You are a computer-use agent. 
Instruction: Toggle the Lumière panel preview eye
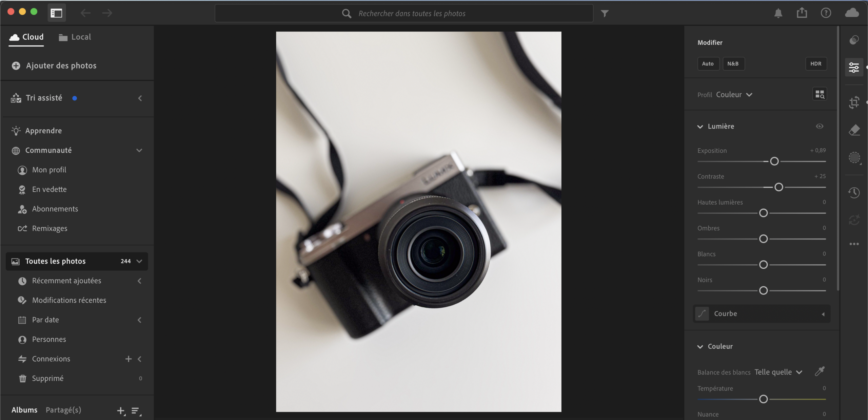[x=820, y=126]
